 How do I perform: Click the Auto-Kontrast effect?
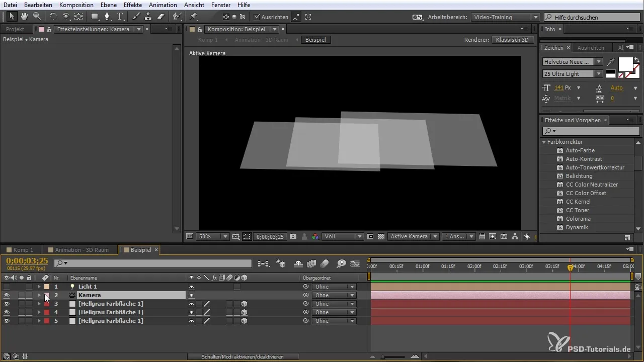(x=584, y=159)
